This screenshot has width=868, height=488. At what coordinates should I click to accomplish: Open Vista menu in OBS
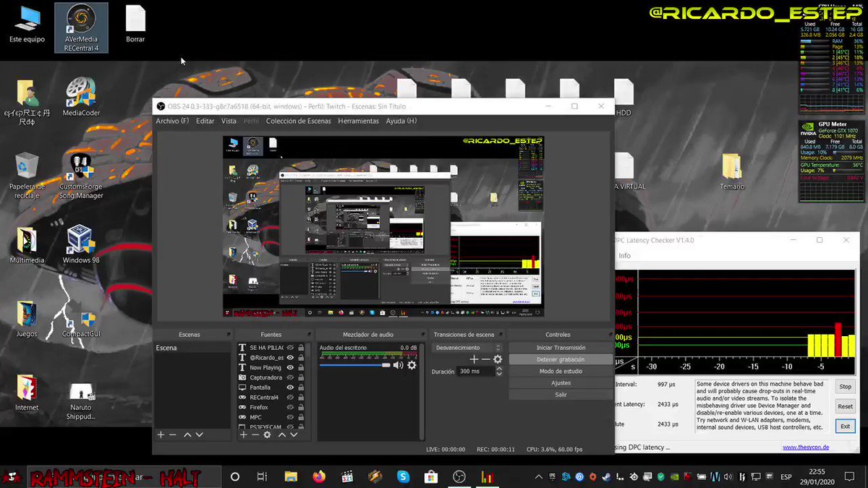[x=229, y=121]
